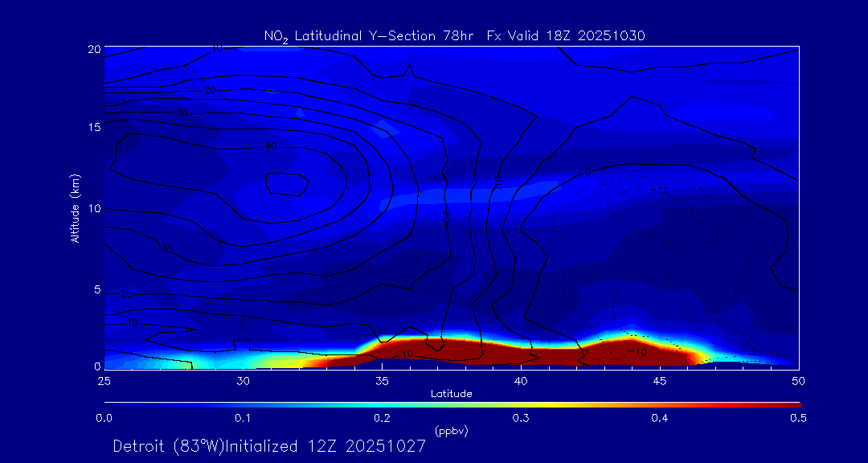Click latitude axis tick label '45'
This screenshot has width=868, height=463.
[659, 381]
